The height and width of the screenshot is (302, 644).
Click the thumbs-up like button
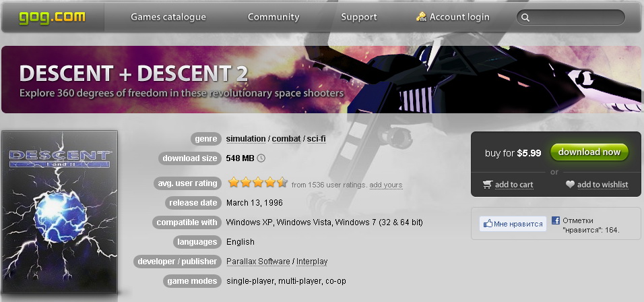513,224
